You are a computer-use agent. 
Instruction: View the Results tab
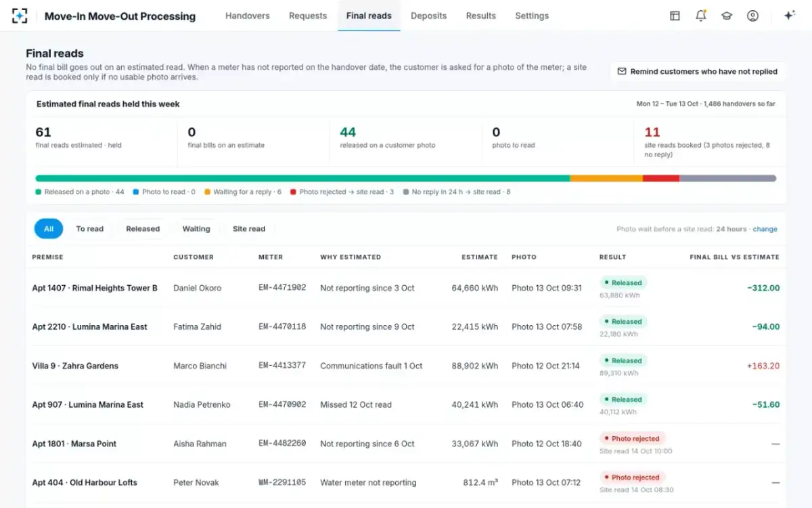pos(481,16)
